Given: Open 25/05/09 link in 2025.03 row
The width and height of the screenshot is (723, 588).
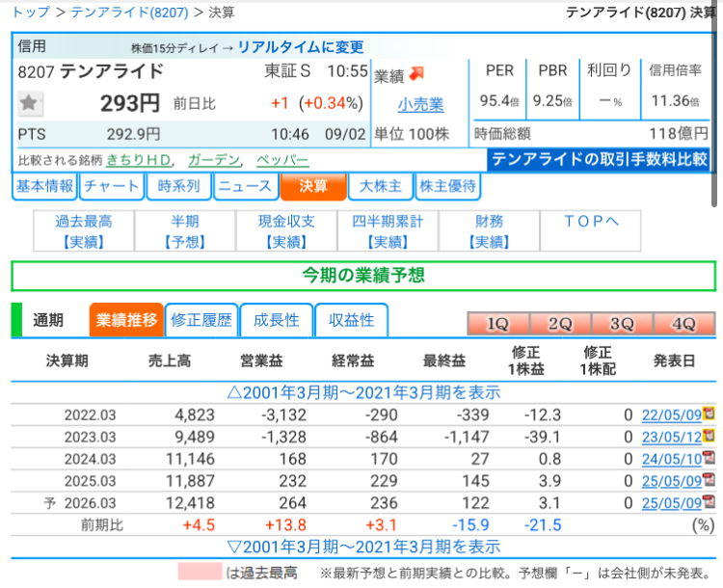Looking at the screenshot, I should click(x=672, y=481).
